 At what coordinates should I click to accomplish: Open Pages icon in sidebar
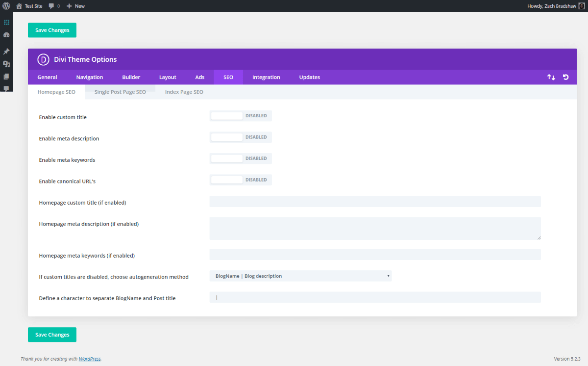(6, 77)
